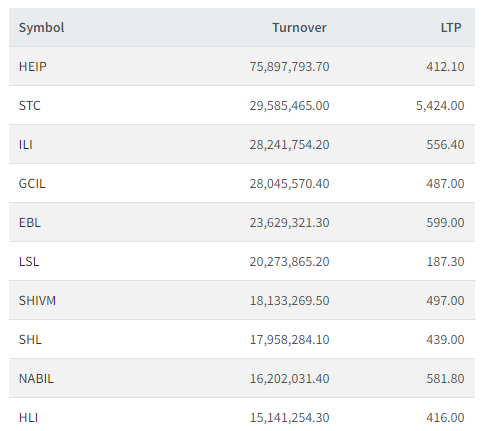Open the HEIP symbol link
484x431 pixels.
[33, 67]
